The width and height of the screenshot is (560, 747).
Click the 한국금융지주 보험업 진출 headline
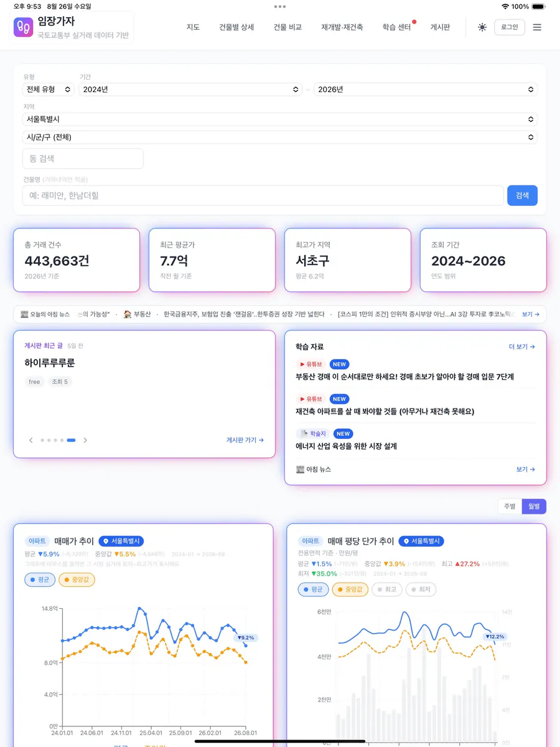[244, 314]
